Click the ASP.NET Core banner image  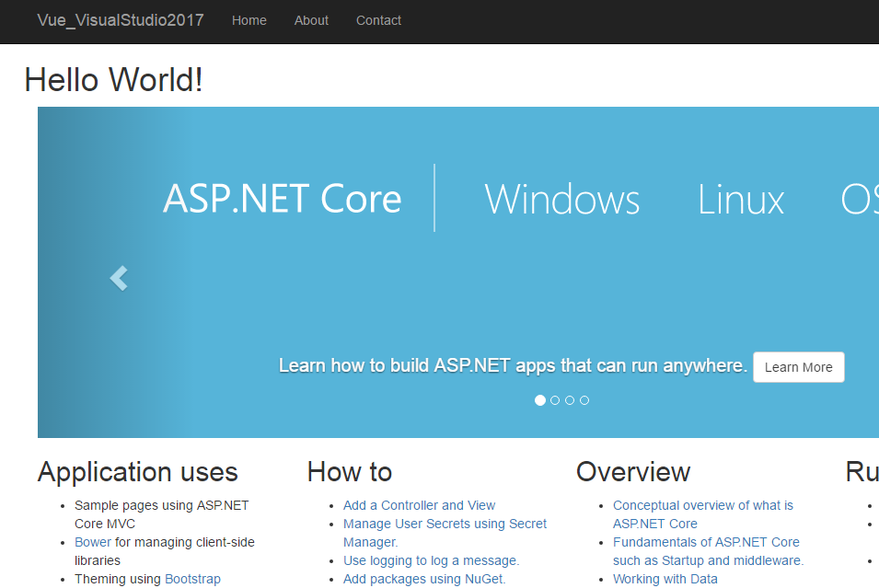pos(458,272)
